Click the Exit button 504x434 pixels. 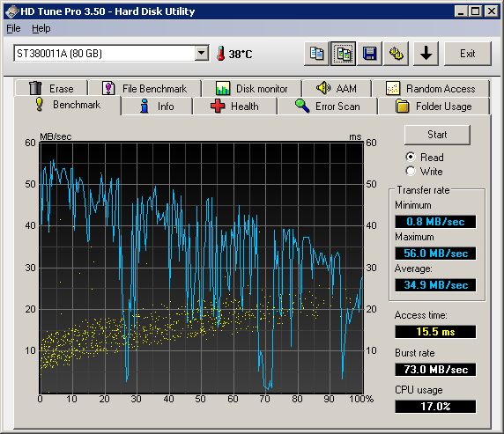(468, 54)
